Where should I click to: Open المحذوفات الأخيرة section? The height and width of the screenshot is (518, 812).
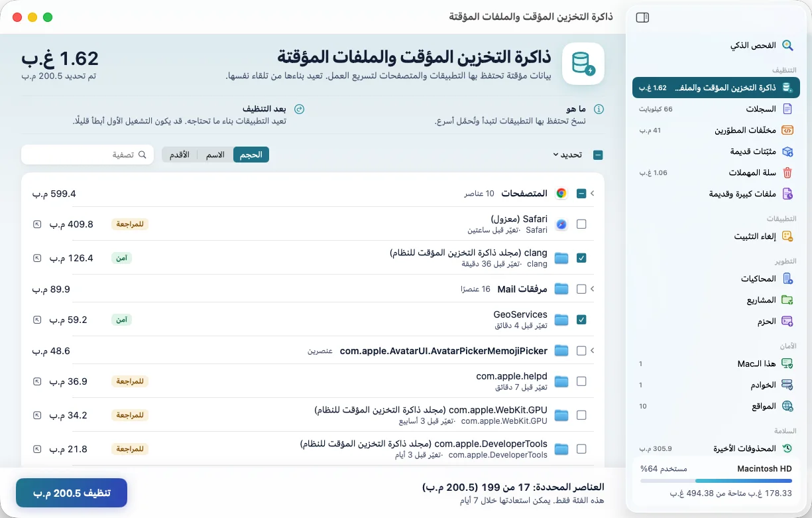716,448
